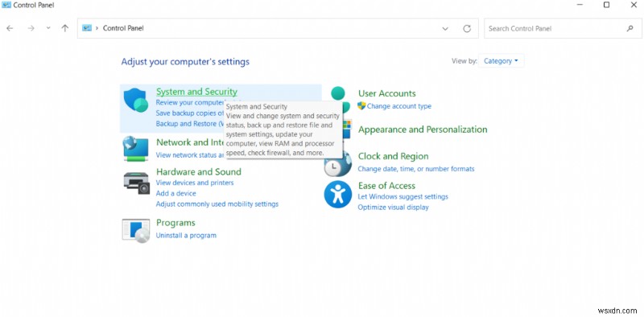The height and width of the screenshot is (317, 644).
Task: Expand the address bar history dropdown
Action: [445, 28]
